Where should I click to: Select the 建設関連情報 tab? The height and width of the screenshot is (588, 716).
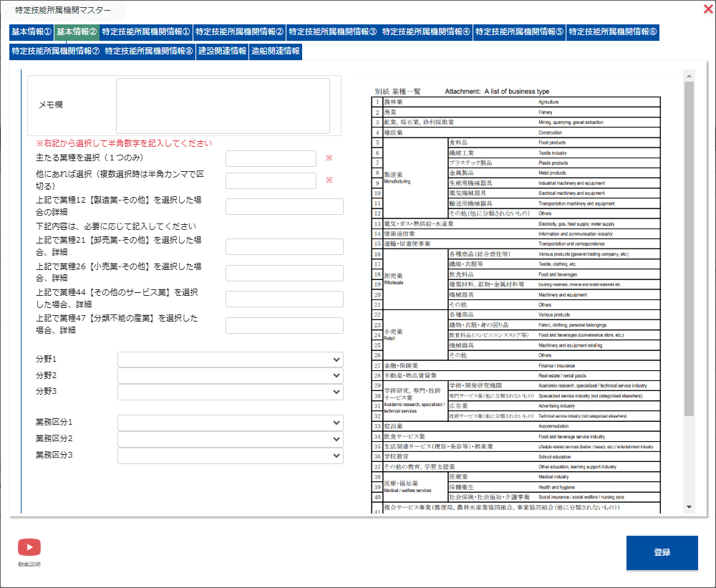click(x=223, y=51)
